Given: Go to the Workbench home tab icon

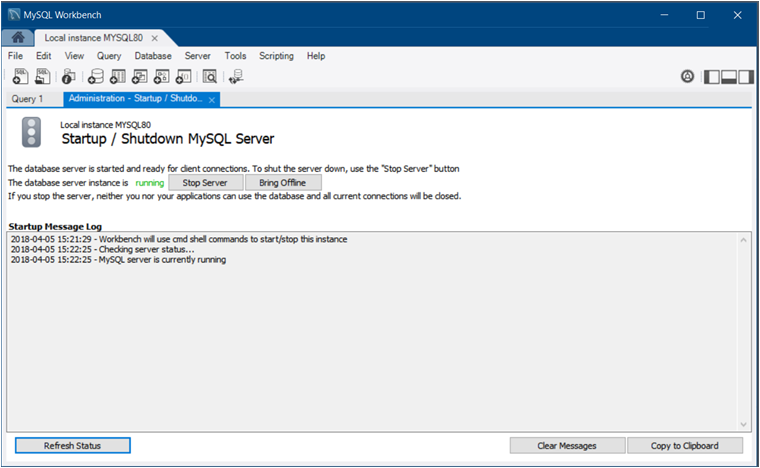Looking at the screenshot, I should click(18, 37).
